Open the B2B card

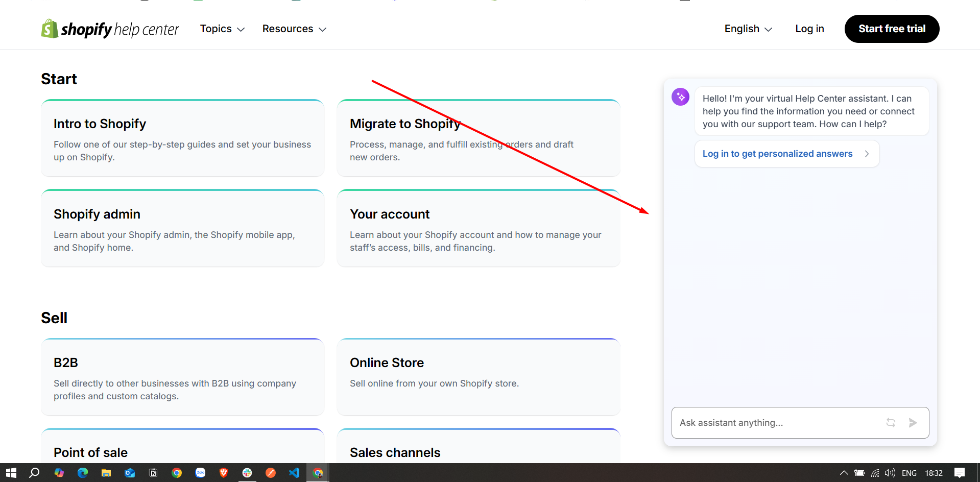[183, 377]
